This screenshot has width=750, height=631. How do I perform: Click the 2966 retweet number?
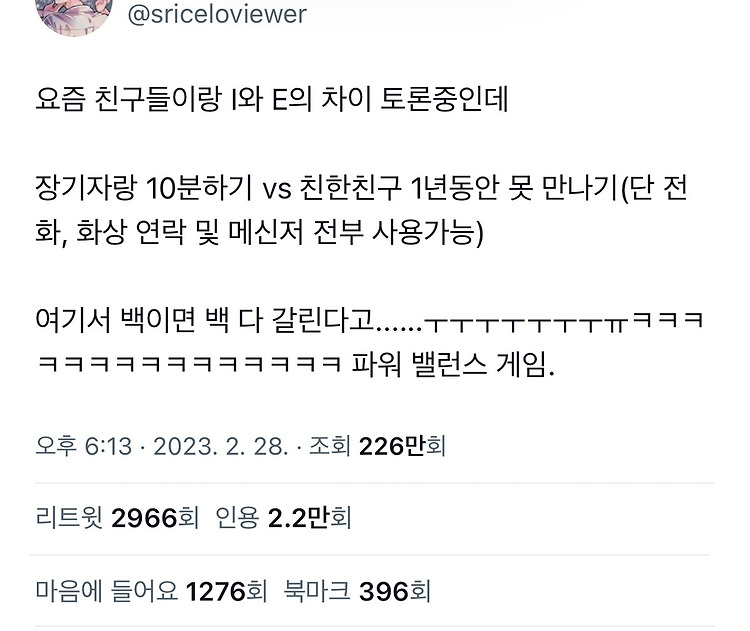144,518
